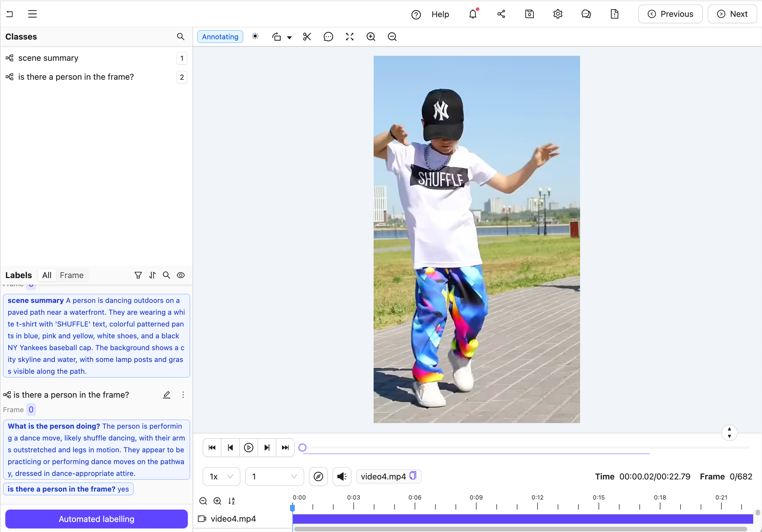Filter labels with funnel icon
The image size is (762, 532).
(138, 275)
